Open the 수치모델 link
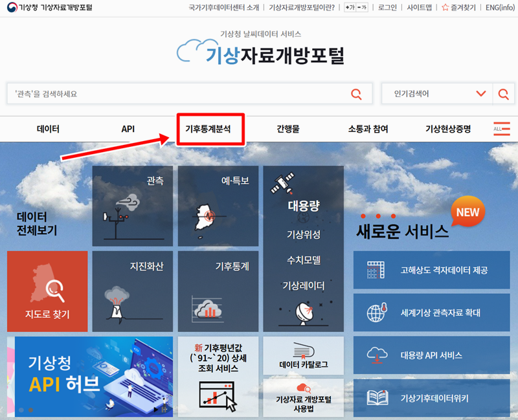The height and width of the screenshot is (420, 518). click(x=303, y=260)
